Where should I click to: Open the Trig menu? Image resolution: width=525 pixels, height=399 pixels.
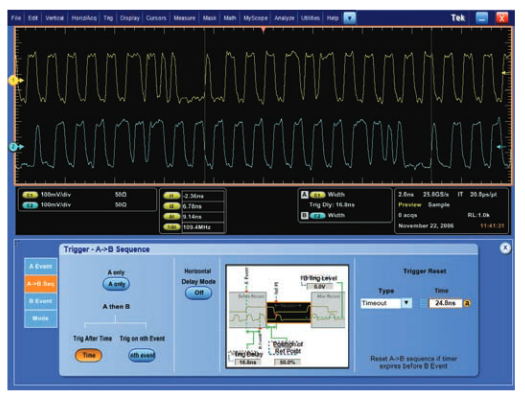(108, 18)
